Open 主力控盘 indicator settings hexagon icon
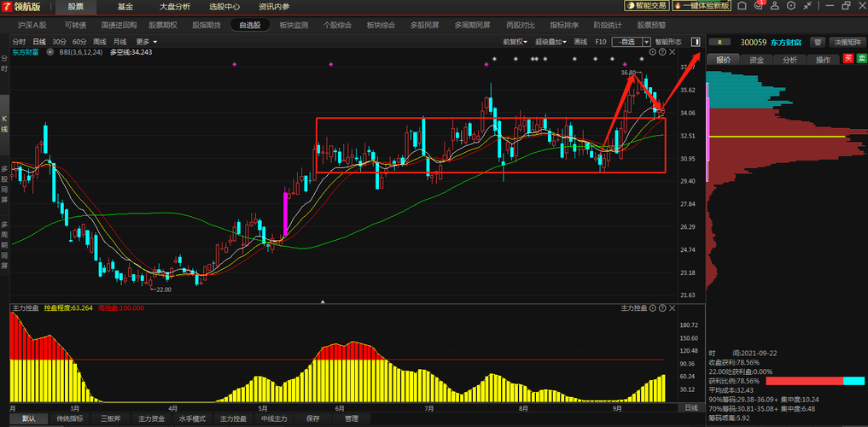The image size is (868, 427). 652,308
